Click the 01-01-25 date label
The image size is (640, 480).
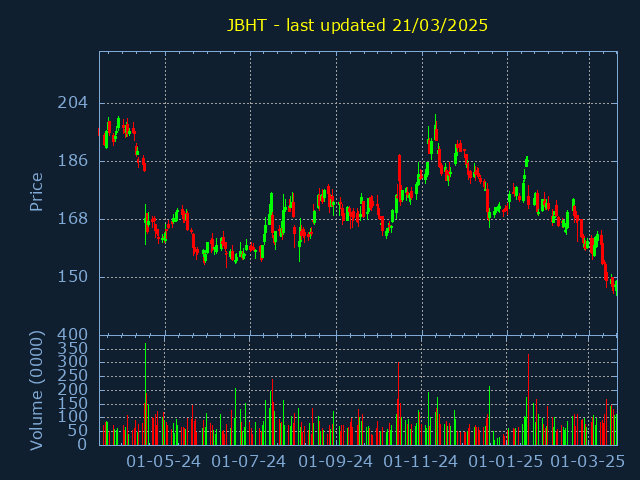click(506, 462)
